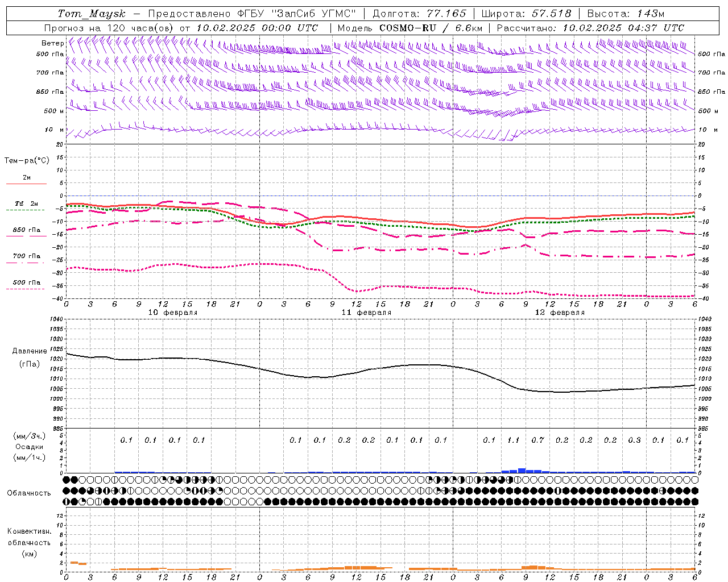Click the Ветер wind panel label
The height and width of the screenshot is (582, 728).
52,43
